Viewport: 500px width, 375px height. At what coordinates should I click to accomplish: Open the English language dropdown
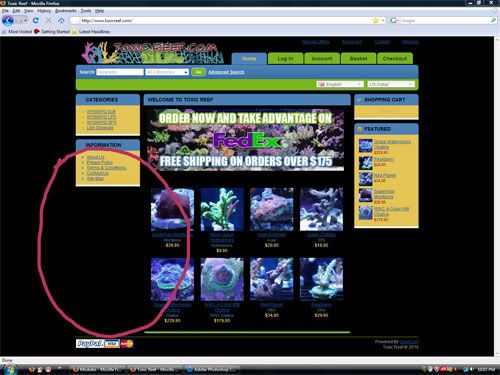pos(340,84)
